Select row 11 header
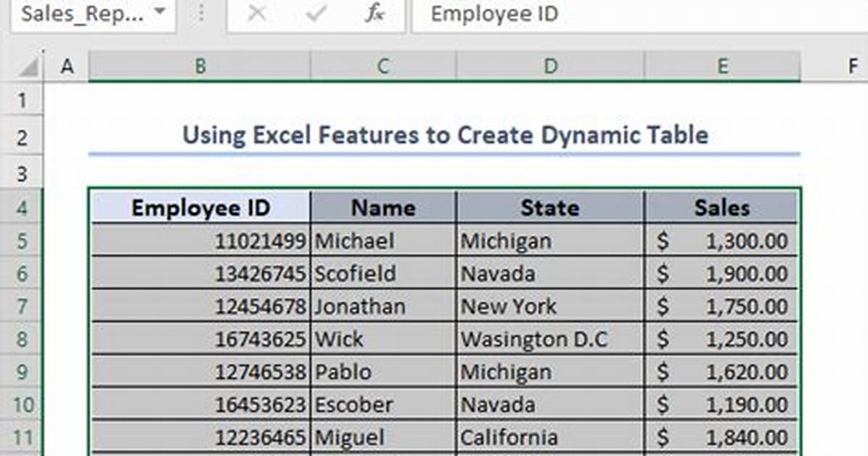Image resolution: width=868 pixels, height=456 pixels. (x=22, y=438)
